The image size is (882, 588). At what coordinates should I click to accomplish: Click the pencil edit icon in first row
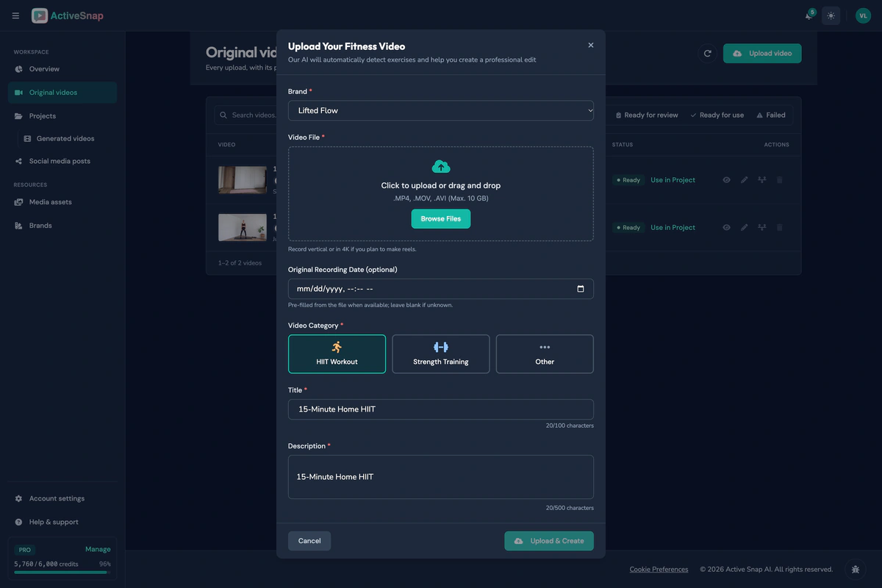[744, 180]
